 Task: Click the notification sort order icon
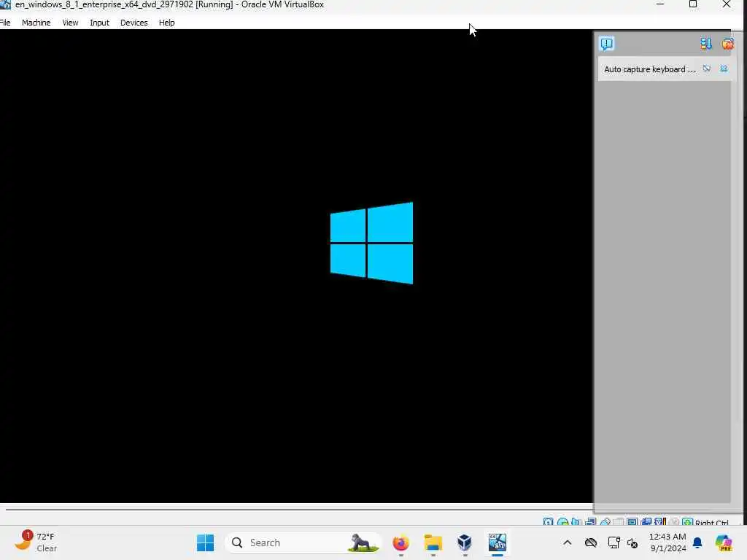706,44
